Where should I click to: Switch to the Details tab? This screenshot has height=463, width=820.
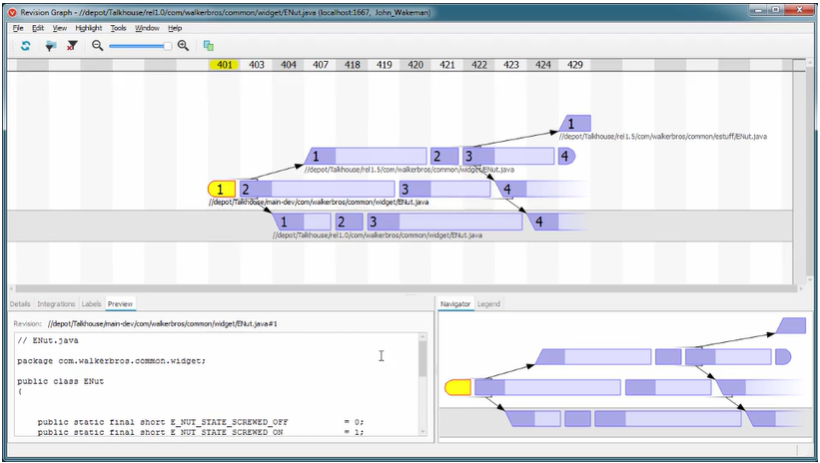pyautogui.click(x=20, y=304)
